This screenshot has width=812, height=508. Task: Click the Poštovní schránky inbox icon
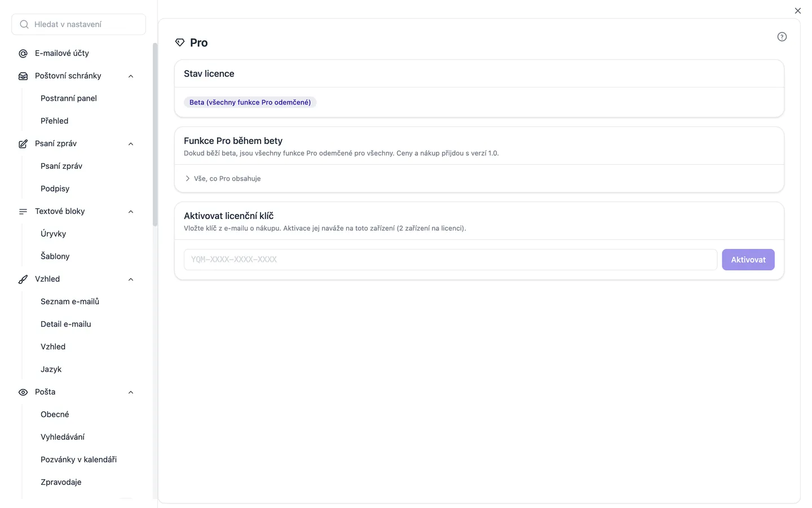(23, 76)
